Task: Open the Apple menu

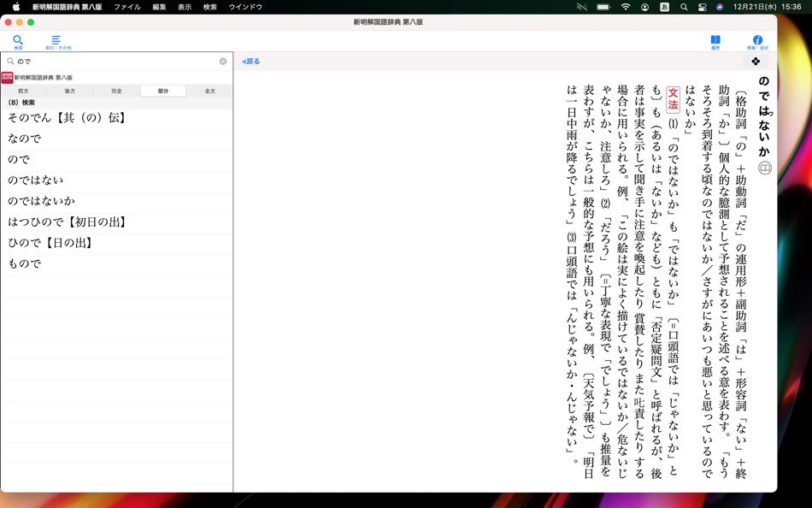Action: (x=16, y=7)
